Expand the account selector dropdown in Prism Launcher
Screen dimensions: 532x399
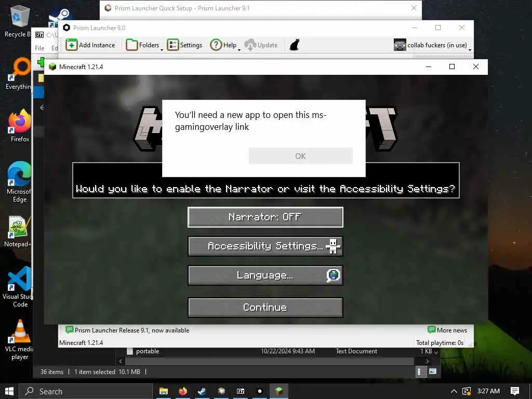(470, 49)
